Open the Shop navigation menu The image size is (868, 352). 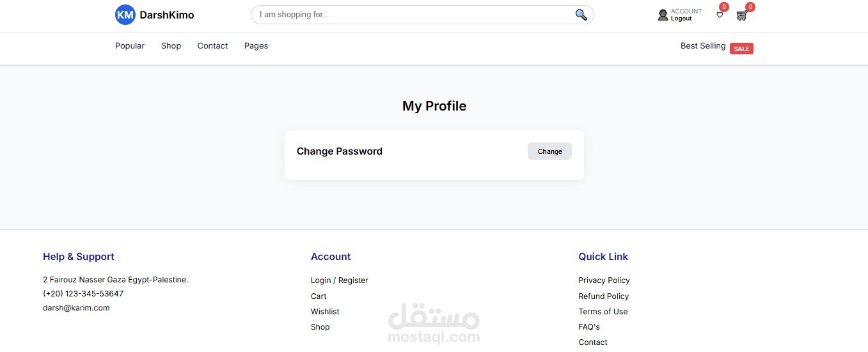pyautogui.click(x=171, y=46)
